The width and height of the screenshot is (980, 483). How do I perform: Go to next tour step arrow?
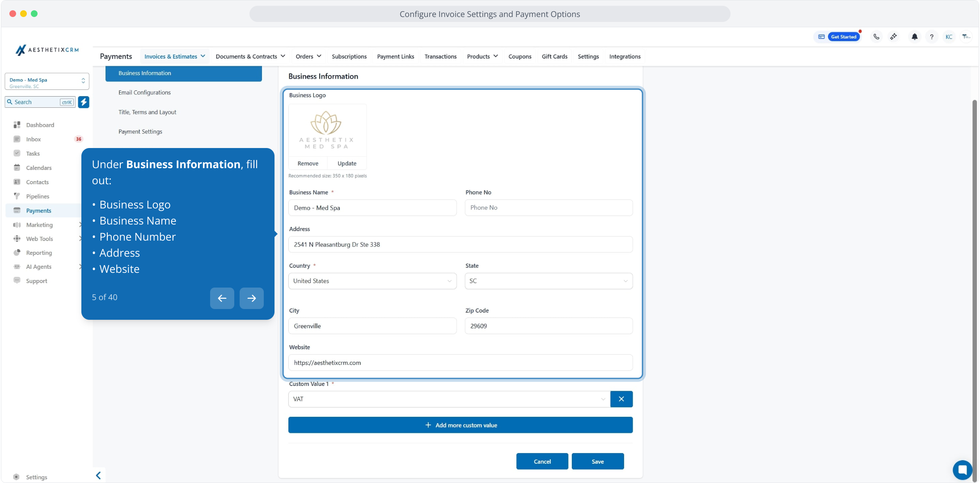[251, 298]
